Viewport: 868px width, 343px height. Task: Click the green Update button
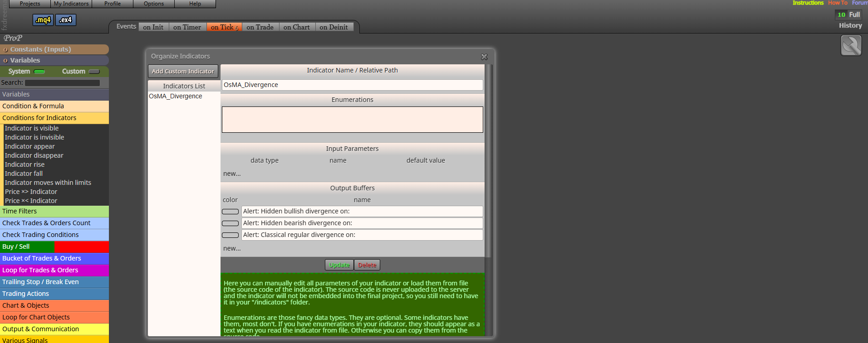tap(339, 265)
